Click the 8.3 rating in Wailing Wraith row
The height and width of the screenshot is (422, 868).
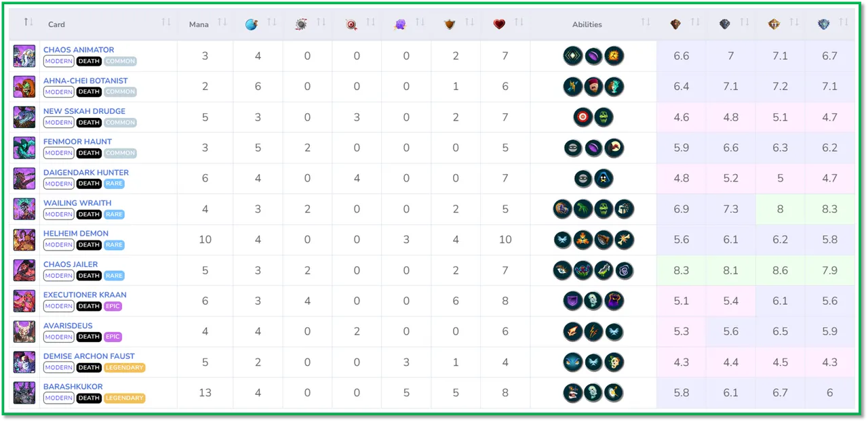click(830, 209)
